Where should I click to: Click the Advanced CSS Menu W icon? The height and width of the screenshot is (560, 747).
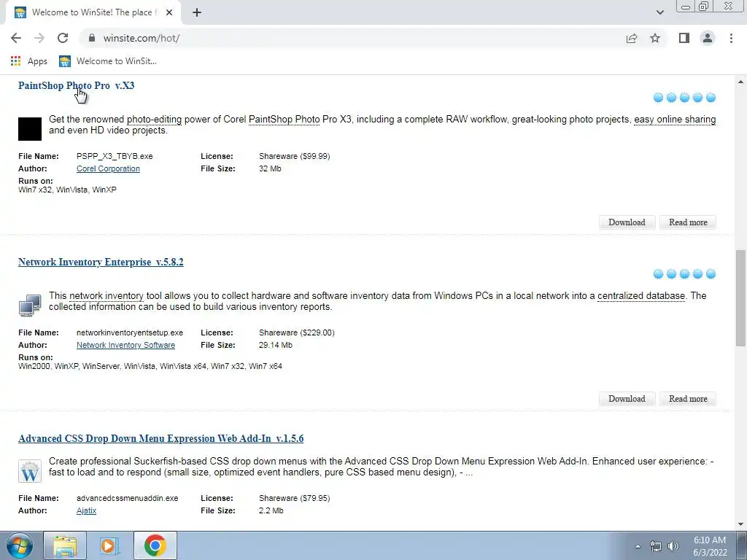point(30,472)
